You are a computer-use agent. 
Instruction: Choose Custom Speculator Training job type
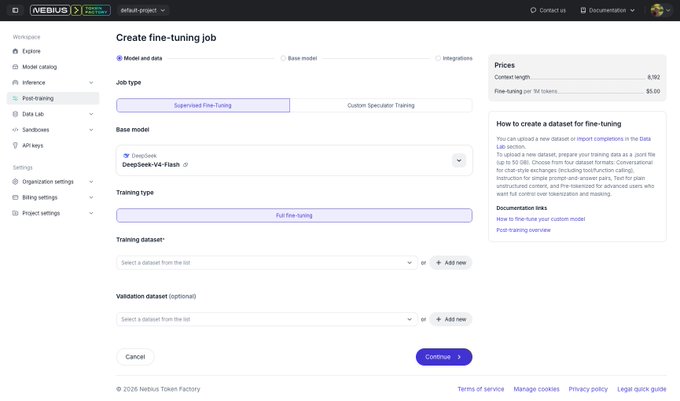(x=381, y=105)
